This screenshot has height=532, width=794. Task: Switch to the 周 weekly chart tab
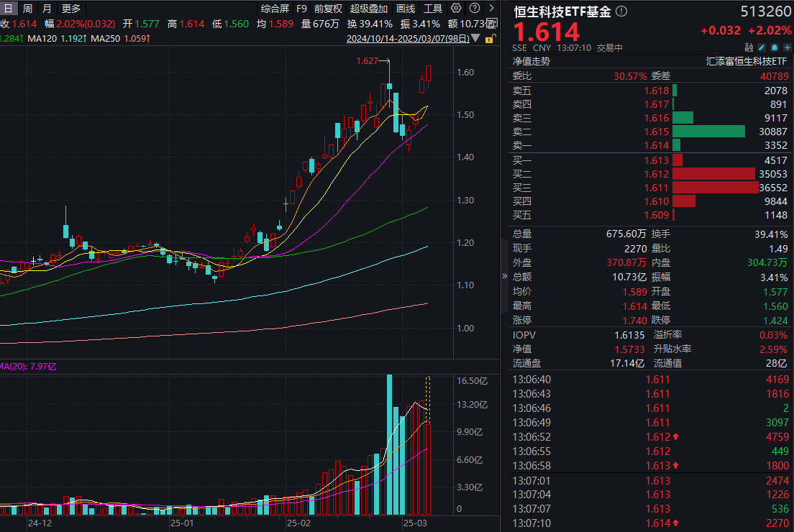coord(27,9)
